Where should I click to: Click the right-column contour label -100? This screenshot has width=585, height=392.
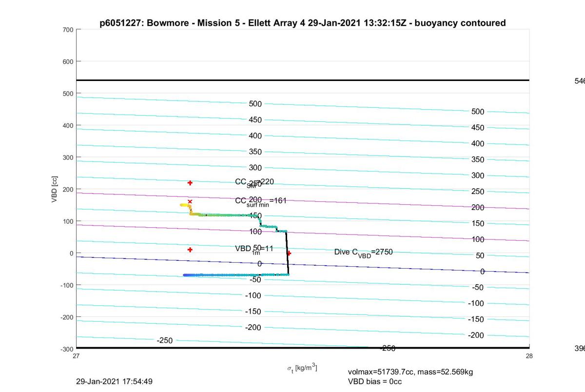(x=476, y=303)
